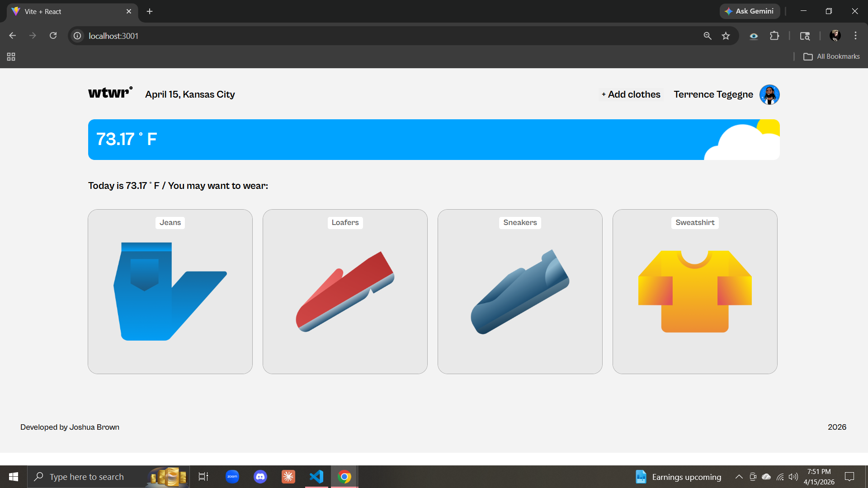
Task: Click the Ask Gemini button
Action: click(750, 11)
